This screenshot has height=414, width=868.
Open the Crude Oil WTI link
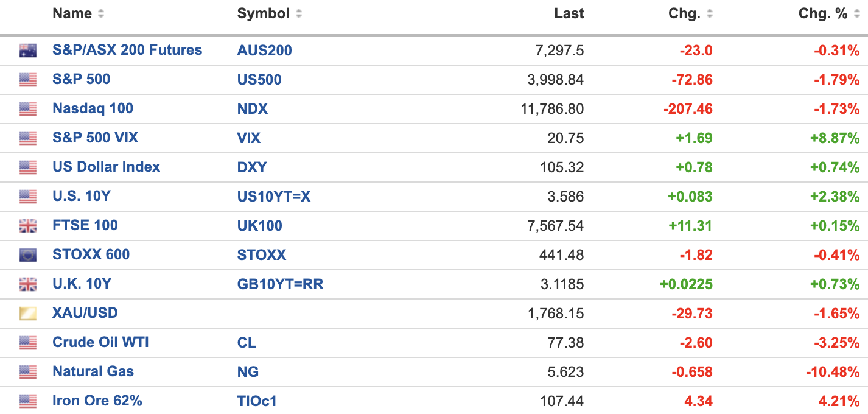100,343
